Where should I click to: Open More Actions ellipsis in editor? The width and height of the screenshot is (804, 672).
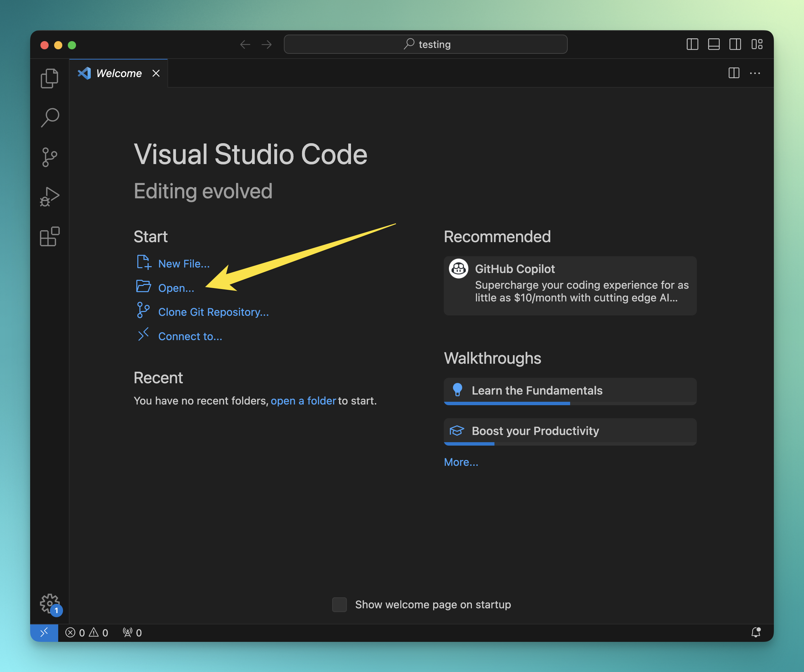(x=755, y=73)
